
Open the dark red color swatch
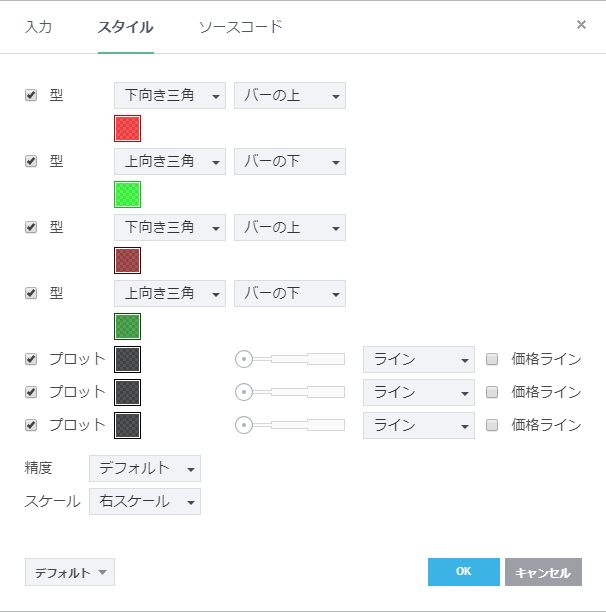(128, 260)
